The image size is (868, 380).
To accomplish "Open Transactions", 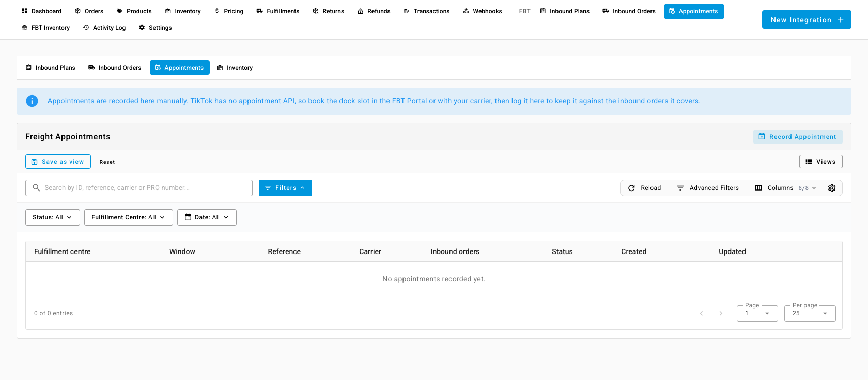I will [426, 11].
